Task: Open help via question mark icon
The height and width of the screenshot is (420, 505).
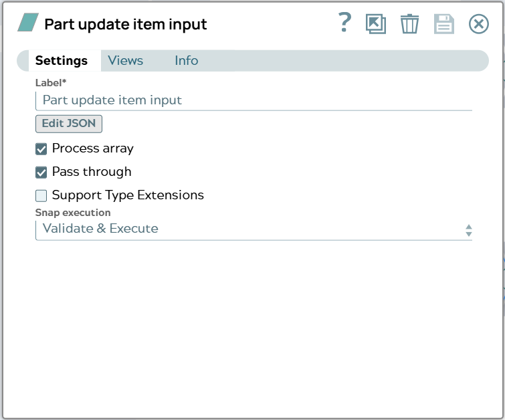Action: coord(344,23)
